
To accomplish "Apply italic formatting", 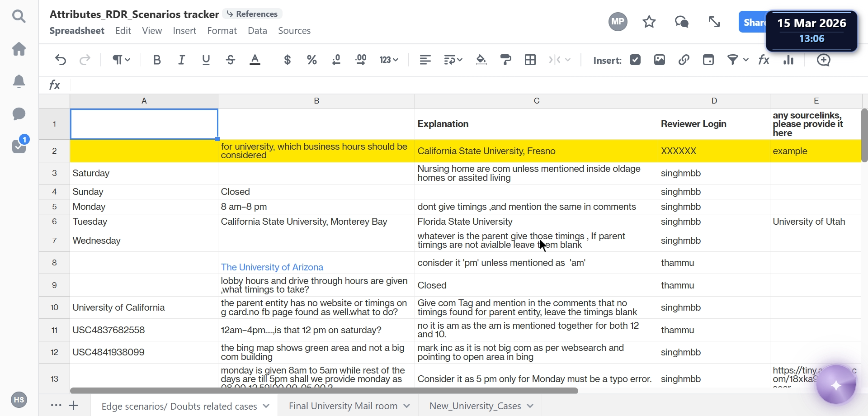I will (181, 60).
